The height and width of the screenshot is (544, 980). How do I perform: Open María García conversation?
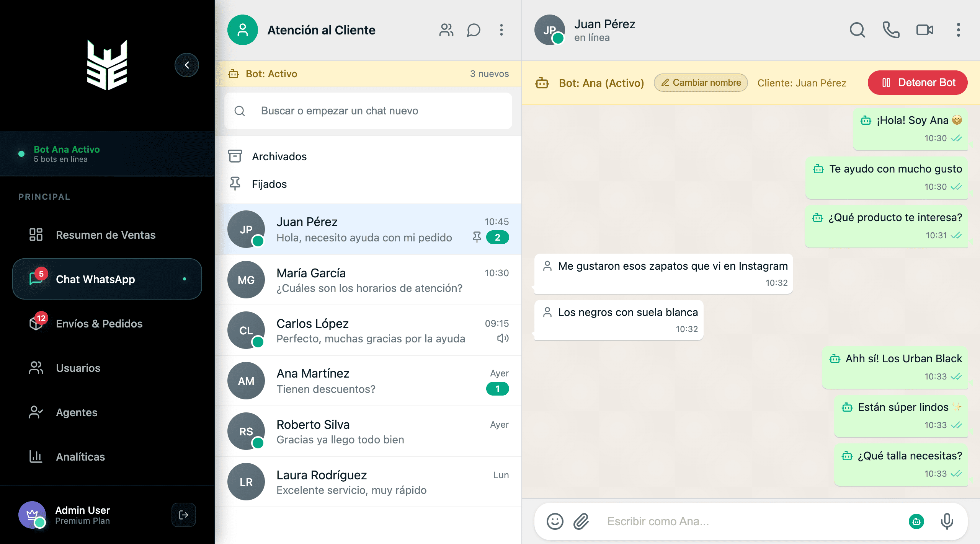click(x=368, y=280)
